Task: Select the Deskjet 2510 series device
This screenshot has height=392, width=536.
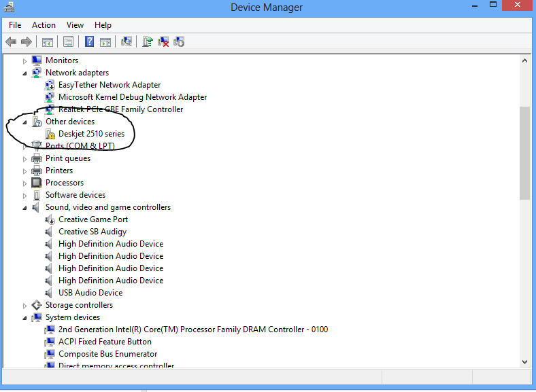Action: (x=91, y=134)
